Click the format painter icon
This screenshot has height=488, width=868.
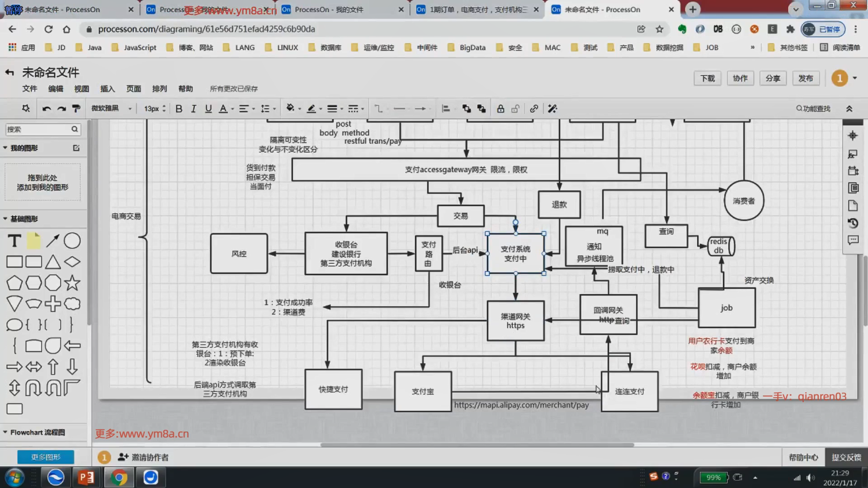coord(76,108)
